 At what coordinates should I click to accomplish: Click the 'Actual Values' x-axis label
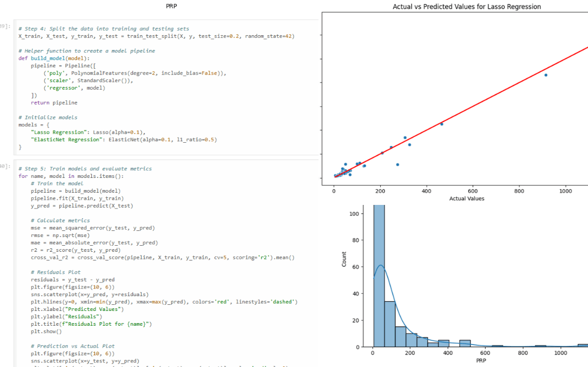[467, 198]
